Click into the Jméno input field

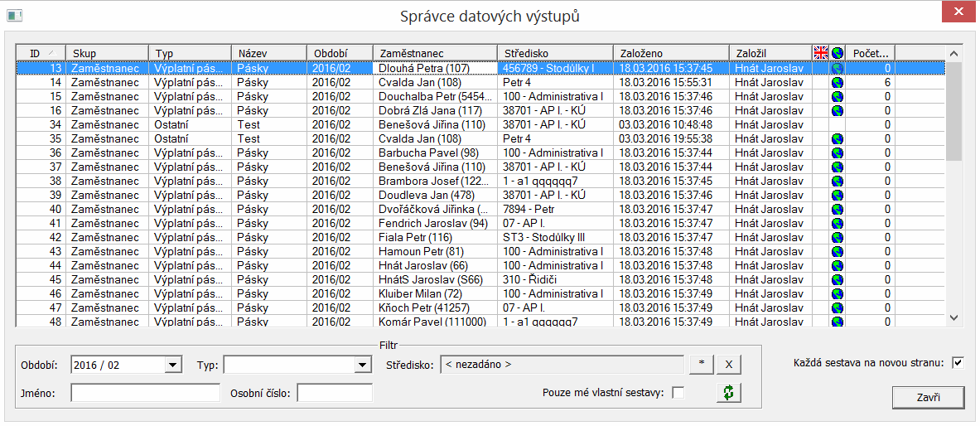(x=146, y=393)
